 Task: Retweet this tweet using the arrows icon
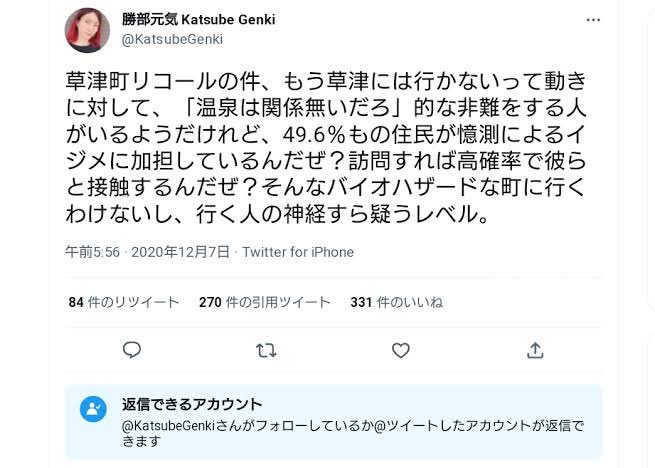(266, 349)
